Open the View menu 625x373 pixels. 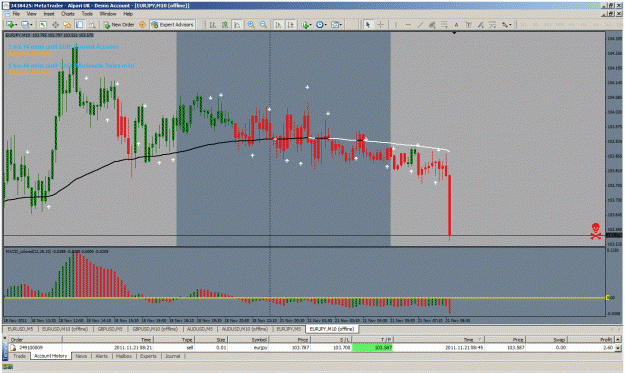click(31, 14)
